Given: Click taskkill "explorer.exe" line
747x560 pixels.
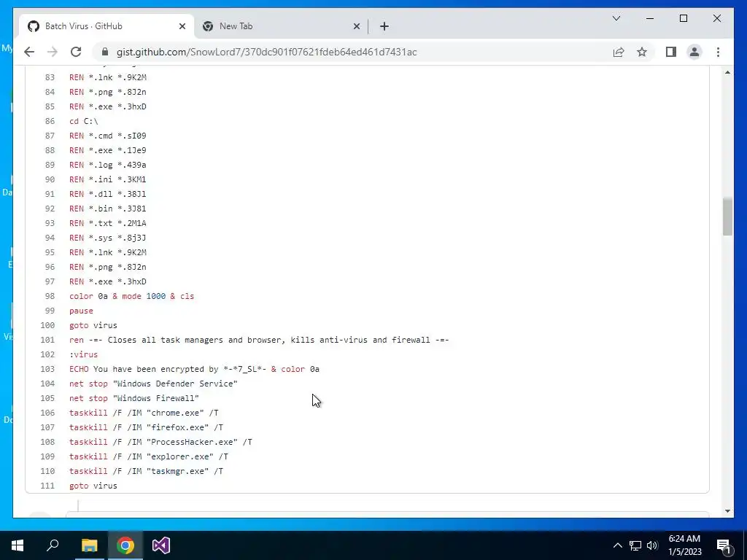Looking at the screenshot, I should [x=149, y=456].
